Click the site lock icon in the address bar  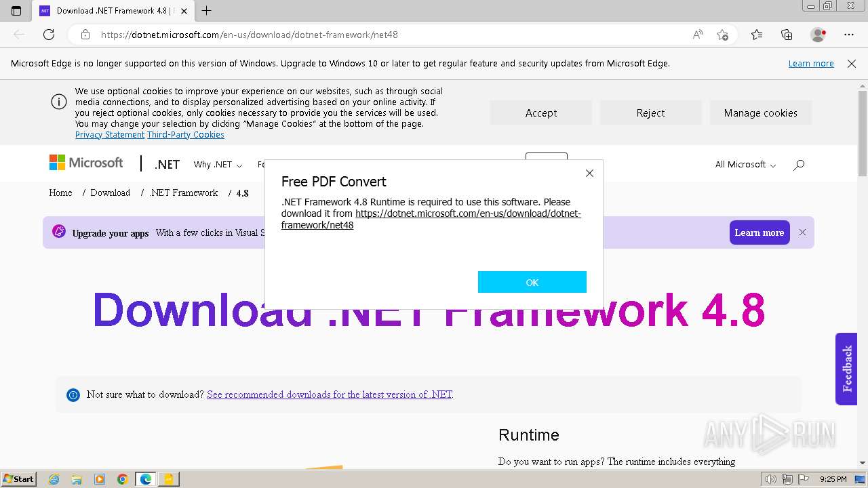85,35
